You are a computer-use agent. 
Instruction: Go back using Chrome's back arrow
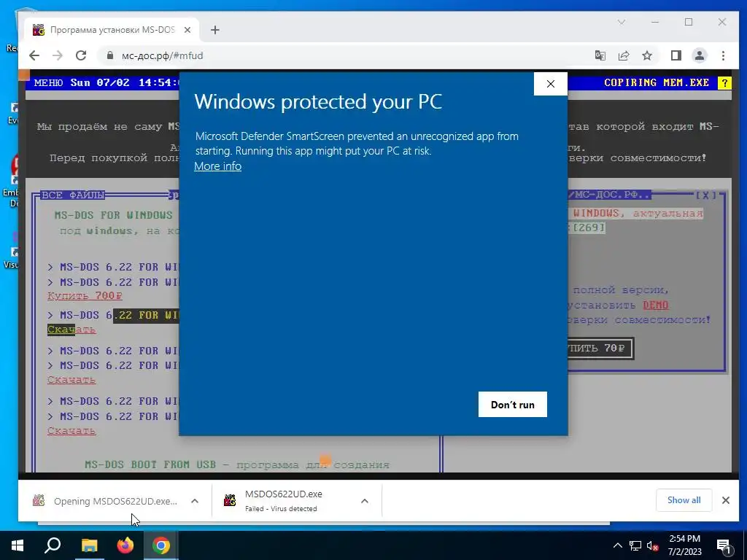point(34,55)
